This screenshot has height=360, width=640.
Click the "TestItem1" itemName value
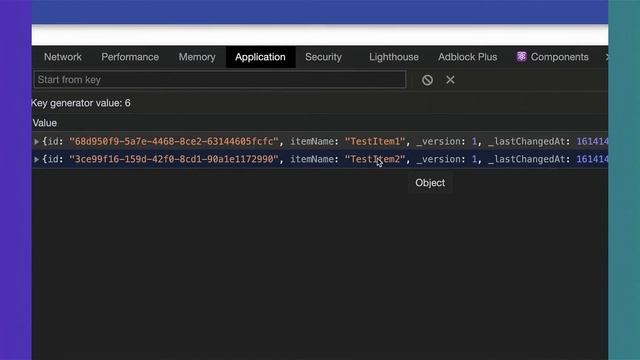[x=375, y=142]
